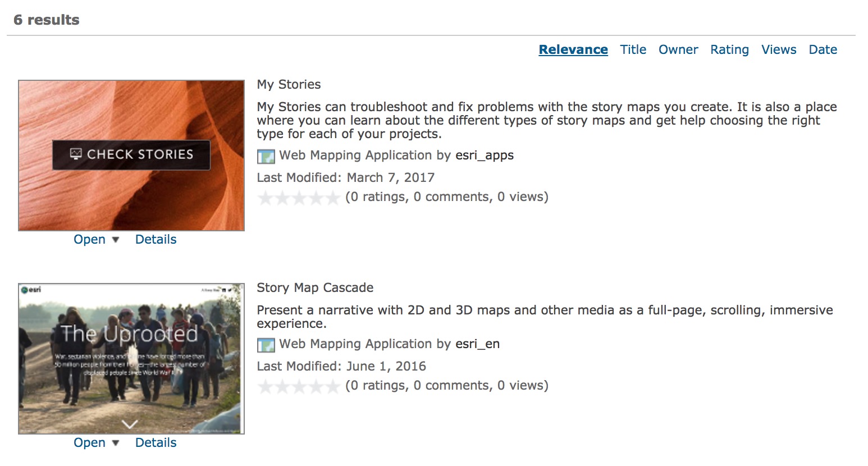Image resolution: width=868 pixels, height=466 pixels.
Task: Click the star rating for Story Map Cascade
Action: (x=299, y=386)
